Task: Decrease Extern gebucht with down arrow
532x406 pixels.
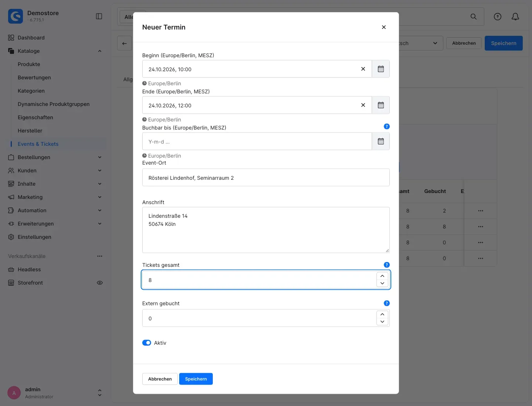Action: click(x=382, y=321)
